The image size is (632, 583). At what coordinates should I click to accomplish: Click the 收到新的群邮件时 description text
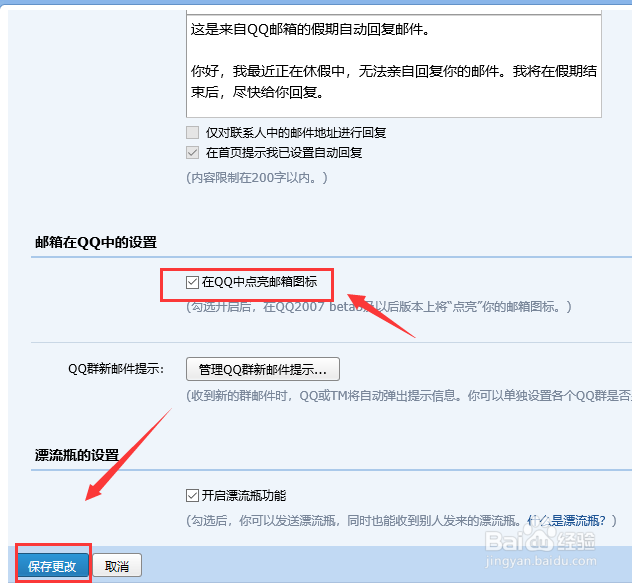coord(409,396)
